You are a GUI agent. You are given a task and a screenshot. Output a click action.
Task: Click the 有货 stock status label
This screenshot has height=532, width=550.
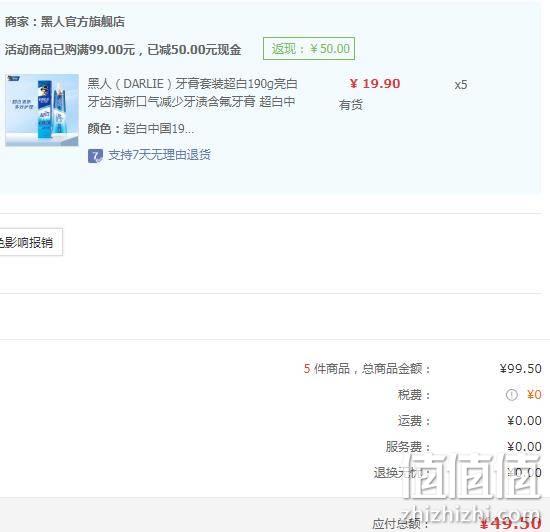[x=350, y=105]
